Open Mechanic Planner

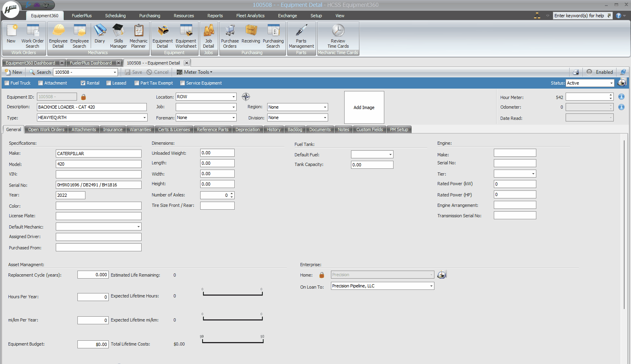pyautogui.click(x=138, y=36)
